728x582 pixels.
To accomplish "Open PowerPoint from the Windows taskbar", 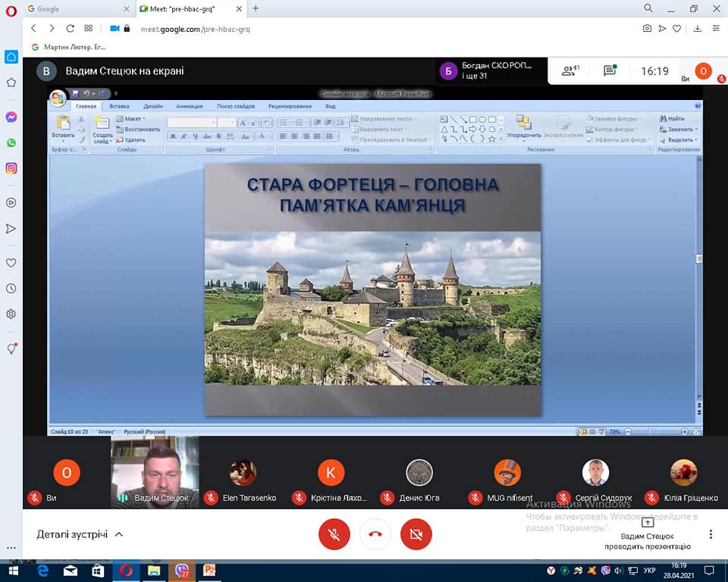I will [x=209, y=571].
